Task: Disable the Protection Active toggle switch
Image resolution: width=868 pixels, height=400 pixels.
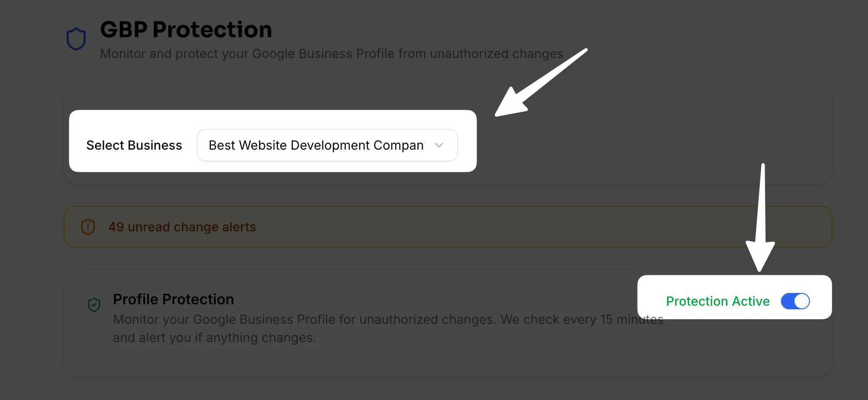Action: tap(795, 301)
